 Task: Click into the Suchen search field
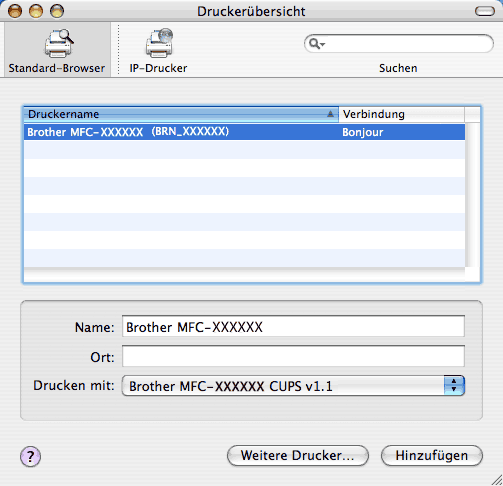coord(399,44)
